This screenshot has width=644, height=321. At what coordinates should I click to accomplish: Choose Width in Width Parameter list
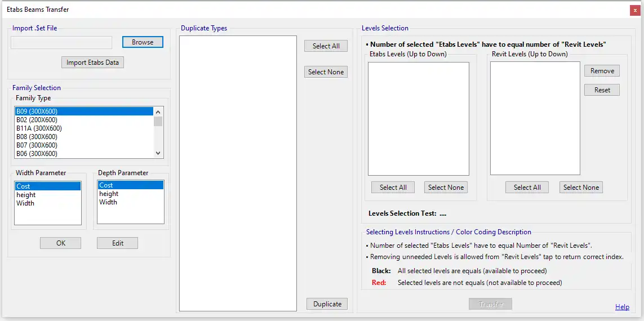pyautogui.click(x=48, y=203)
